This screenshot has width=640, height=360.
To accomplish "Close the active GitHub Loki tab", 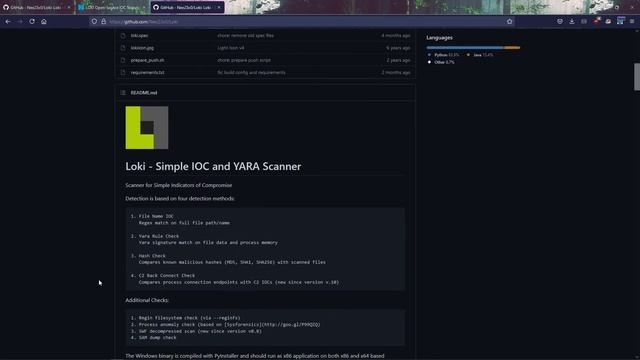I will [219, 7].
